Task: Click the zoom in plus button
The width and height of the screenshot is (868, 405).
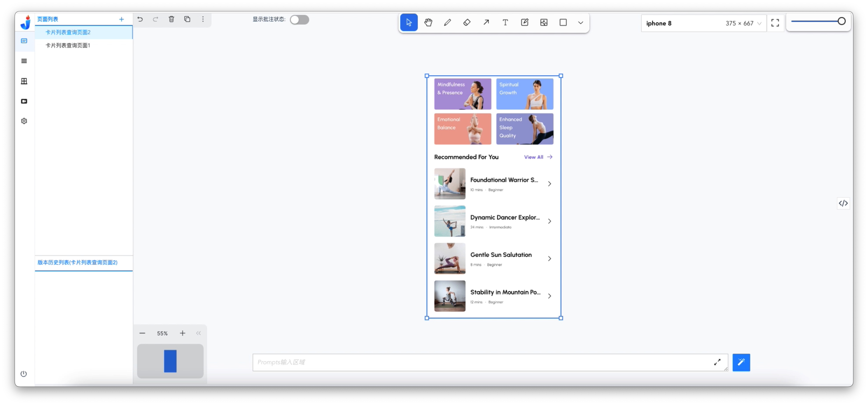Action: (x=182, y=333)
